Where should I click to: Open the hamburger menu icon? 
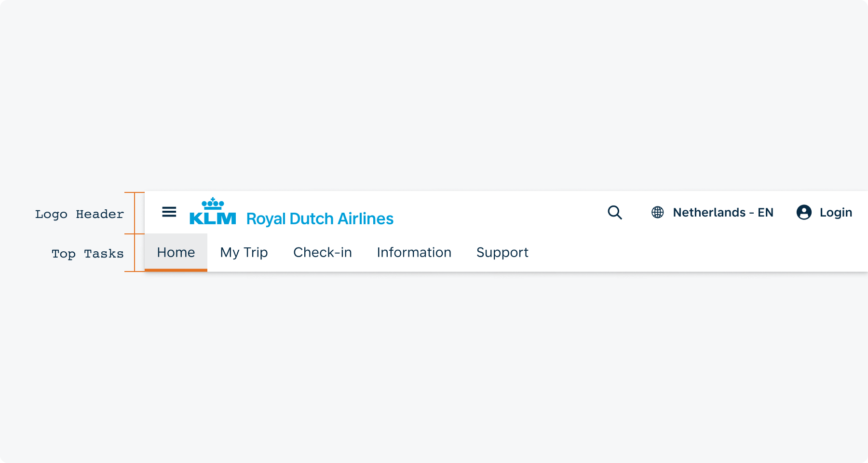[169, 212]
